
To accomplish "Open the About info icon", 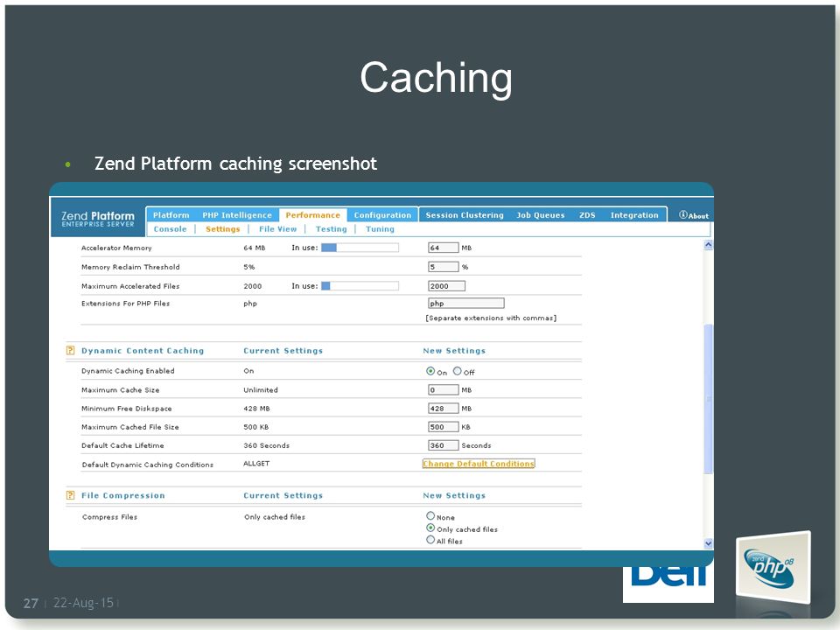I will click(x=683, y=215).
